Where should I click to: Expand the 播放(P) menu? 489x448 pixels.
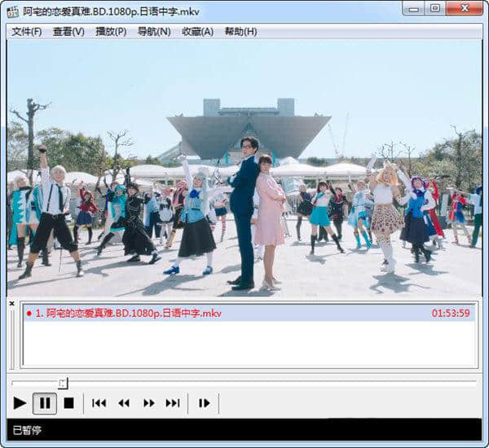(x=111, y=32)
